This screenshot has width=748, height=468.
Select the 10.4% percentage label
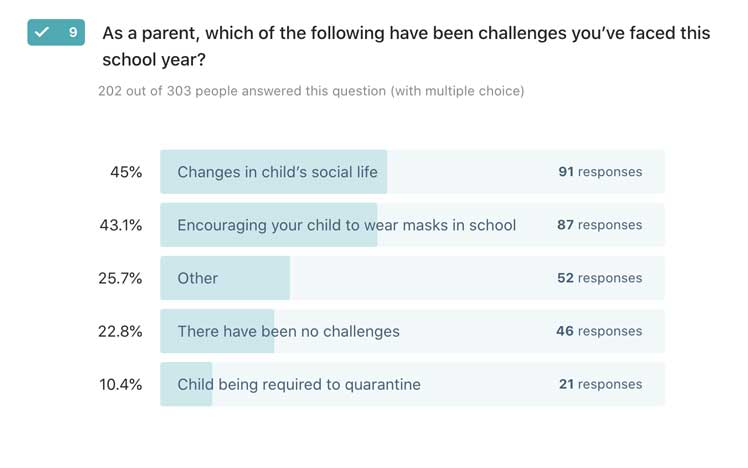click(122, 384)
